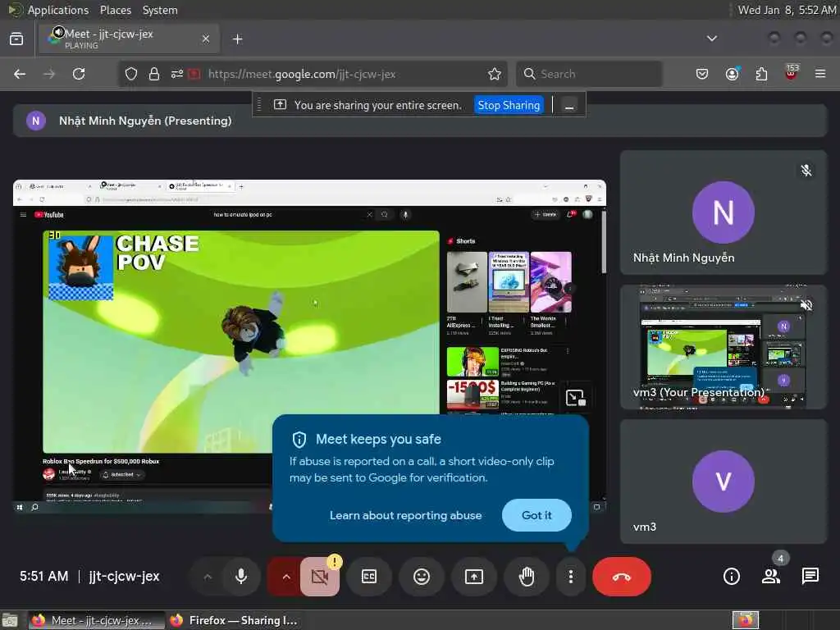Open list all tabs dropdown

(712, 39)
